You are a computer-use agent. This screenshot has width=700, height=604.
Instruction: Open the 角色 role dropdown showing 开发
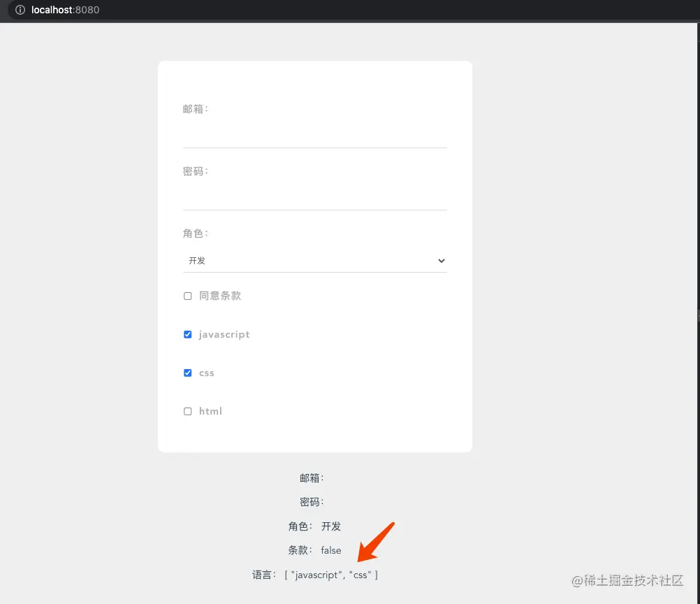[315, 261]
